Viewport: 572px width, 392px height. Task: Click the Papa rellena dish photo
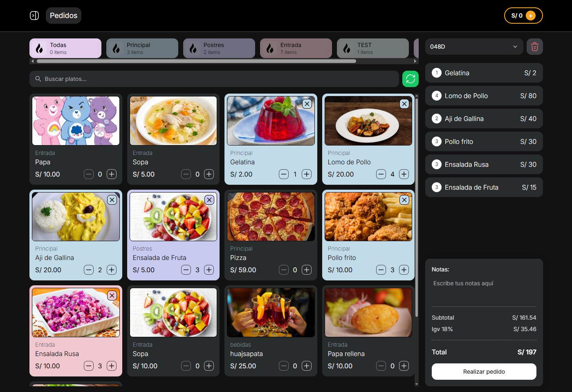[368, 313]
